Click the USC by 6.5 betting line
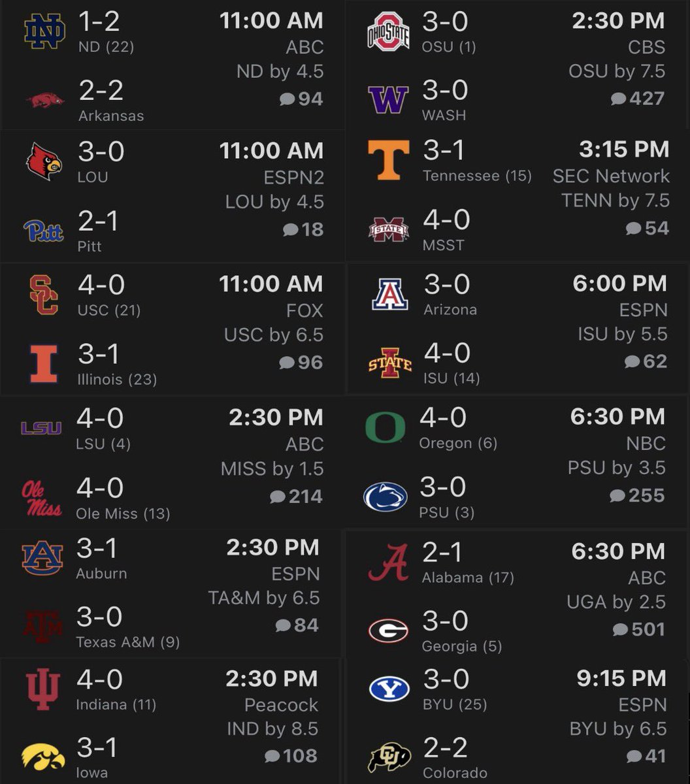Viewport: 690px width, 784px height. click(273, 335)
